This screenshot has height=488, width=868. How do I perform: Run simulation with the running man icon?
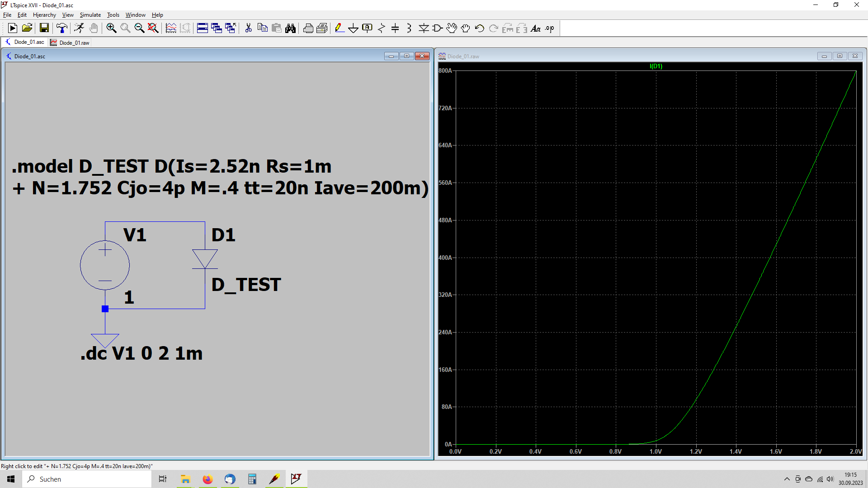[x=79, y=28]
